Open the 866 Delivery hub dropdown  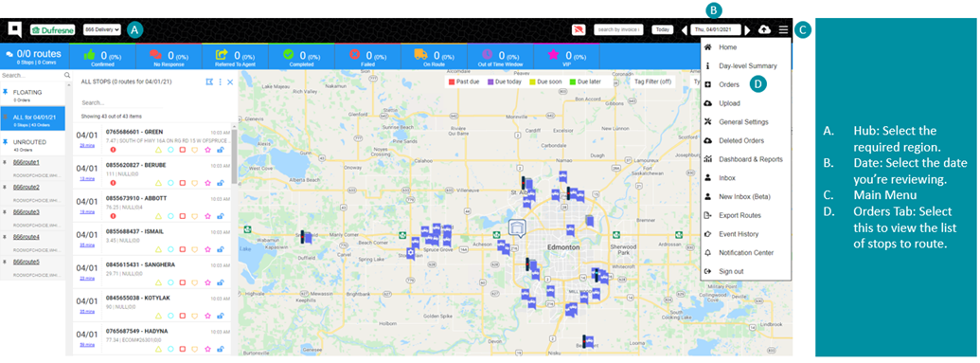point(102,29)
